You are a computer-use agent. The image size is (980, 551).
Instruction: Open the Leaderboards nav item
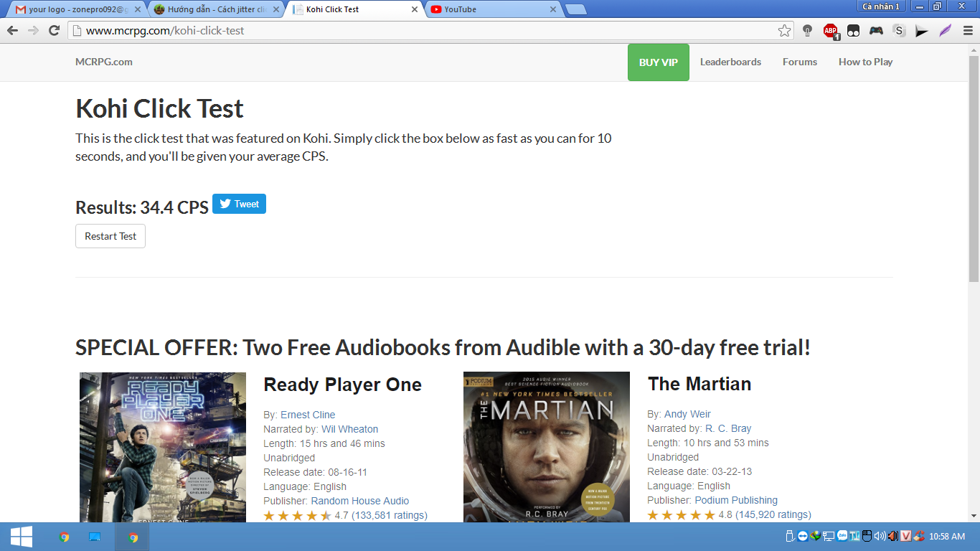point(731,62)
